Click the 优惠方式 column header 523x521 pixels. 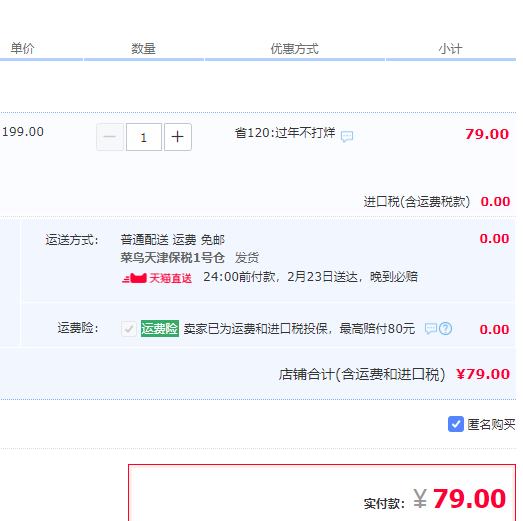(295, 49)
